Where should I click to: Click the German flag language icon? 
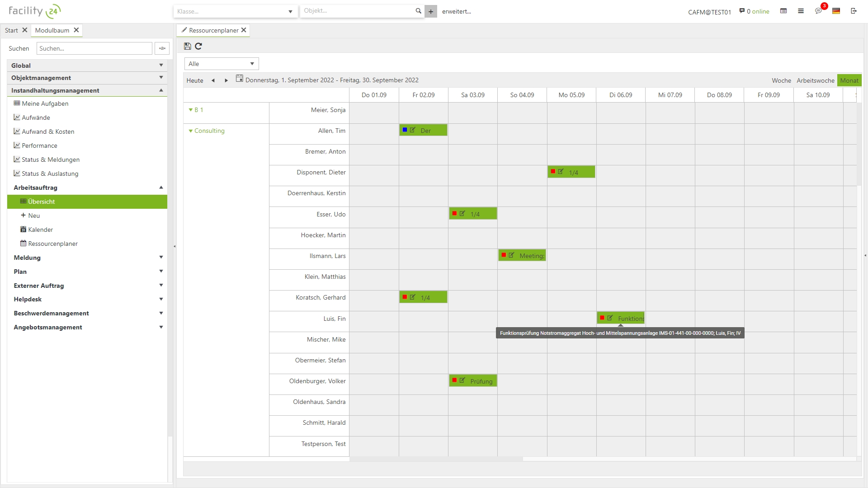coord(836,11)
